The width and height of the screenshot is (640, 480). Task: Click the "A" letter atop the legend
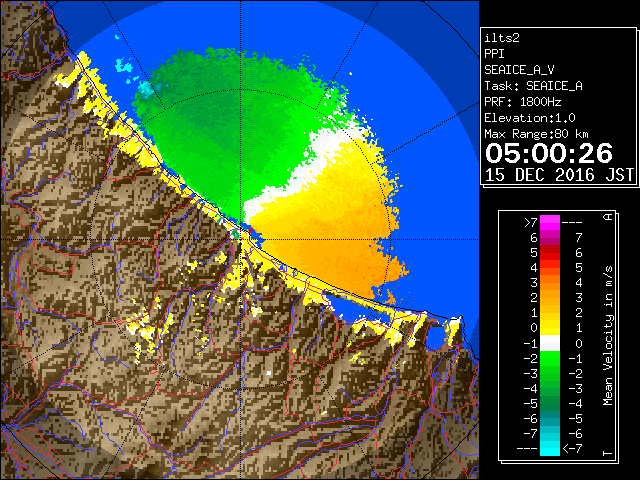(x=608, y=217)
